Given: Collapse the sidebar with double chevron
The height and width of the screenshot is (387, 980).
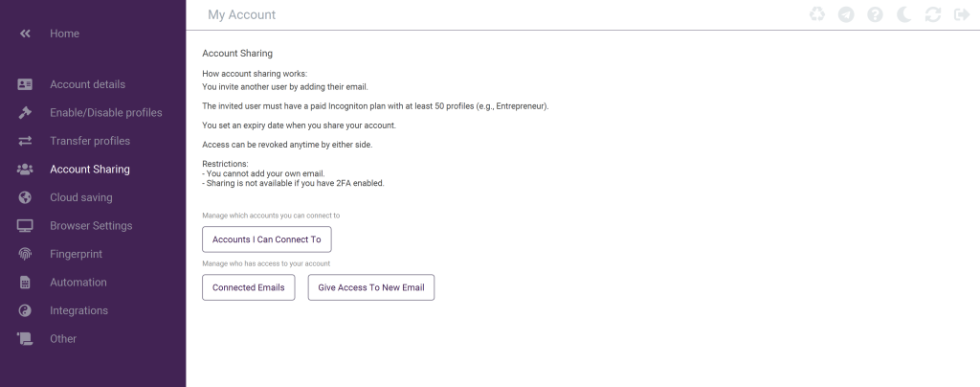Looking at the screenshot, I should (26, 34).
